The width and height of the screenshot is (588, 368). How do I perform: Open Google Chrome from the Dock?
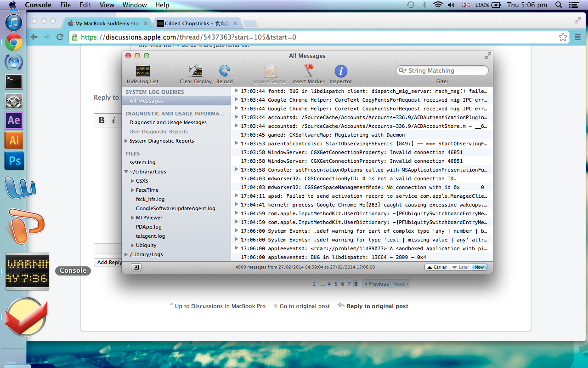tap(14, 43)
